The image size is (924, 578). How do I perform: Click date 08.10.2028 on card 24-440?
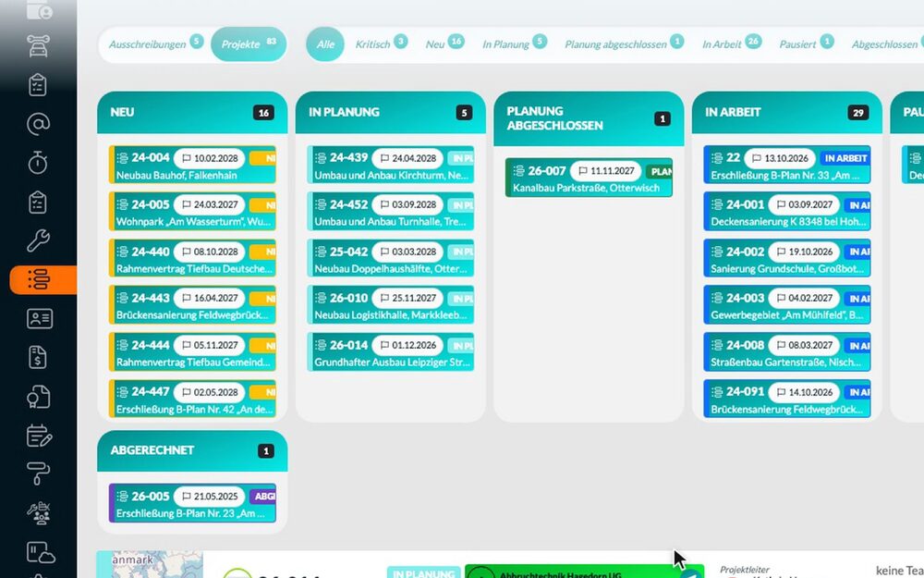coord(210,252)
